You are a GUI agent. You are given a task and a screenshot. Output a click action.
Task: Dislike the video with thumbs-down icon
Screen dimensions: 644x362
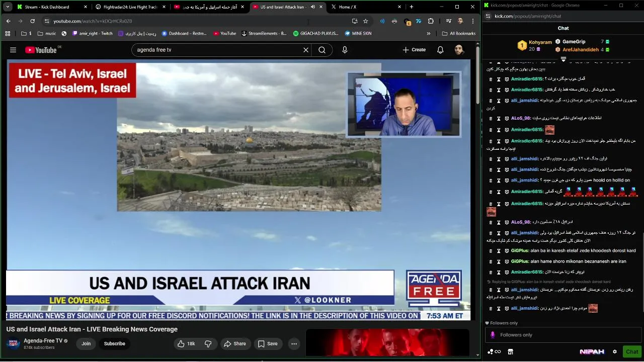(208, 344)
